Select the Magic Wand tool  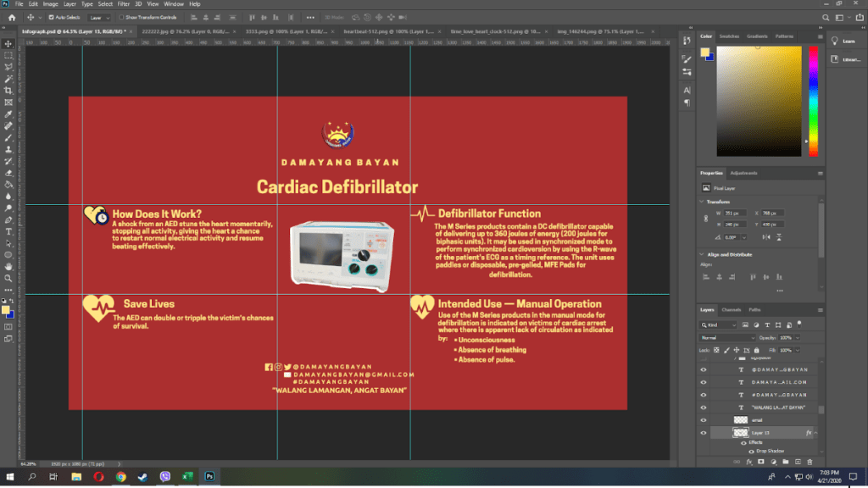8,78
